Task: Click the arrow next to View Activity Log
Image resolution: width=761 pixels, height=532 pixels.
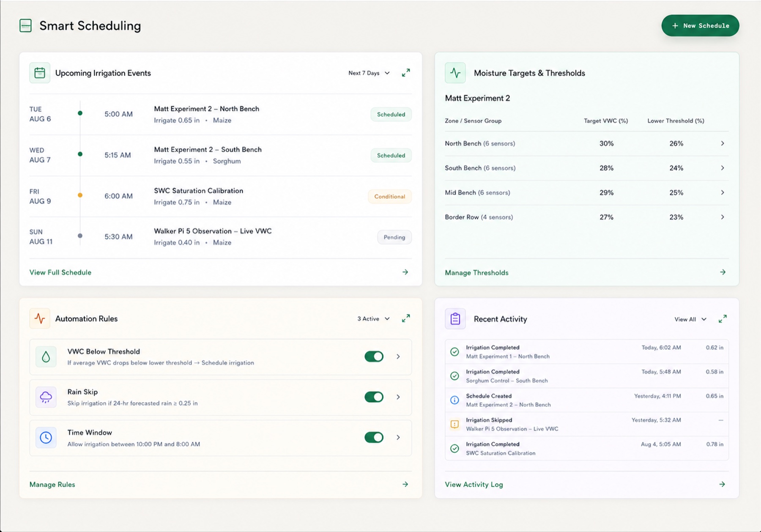Action: point(722,484)
